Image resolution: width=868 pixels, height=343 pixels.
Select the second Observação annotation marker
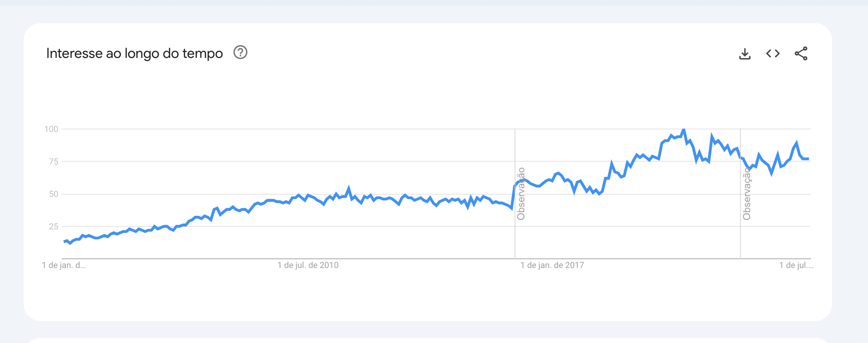[746, 193]
